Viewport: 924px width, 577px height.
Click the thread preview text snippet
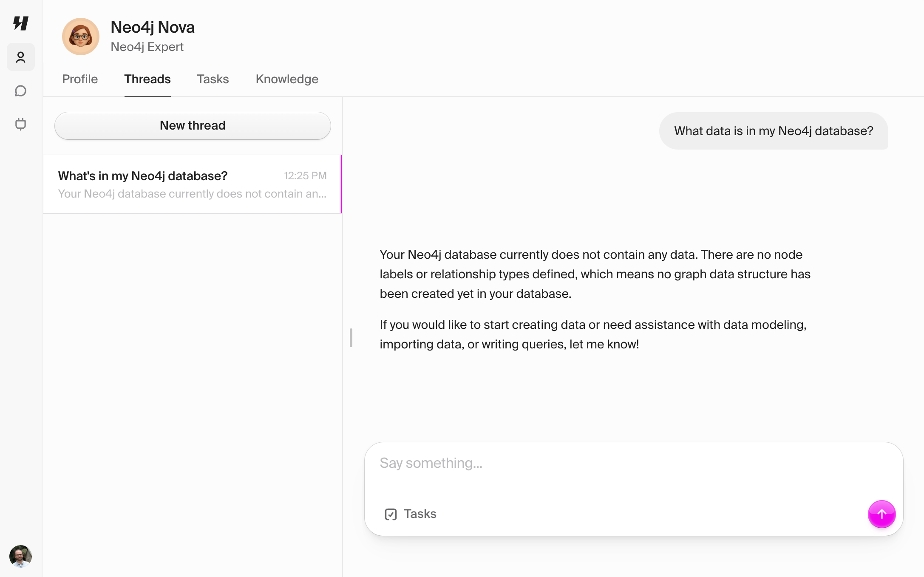coord(192,194)
